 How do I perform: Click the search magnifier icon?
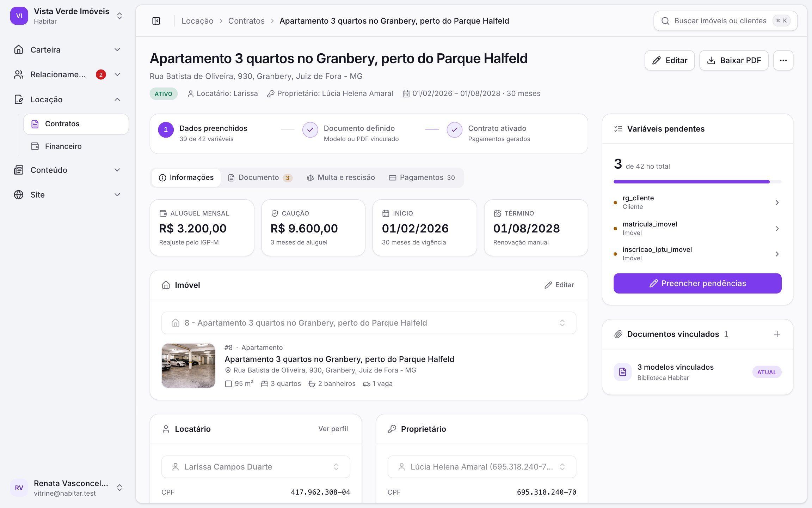(665, 21)
